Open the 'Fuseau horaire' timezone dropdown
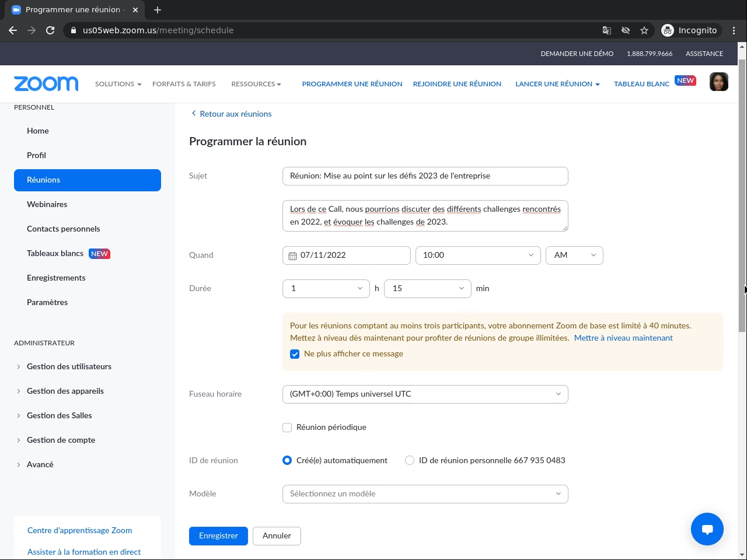Screen dimensions: 747x560 (x=425, y=394)
